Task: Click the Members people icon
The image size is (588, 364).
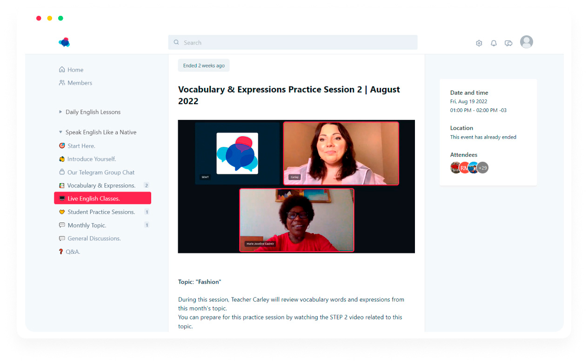Action: click(62, 83)
